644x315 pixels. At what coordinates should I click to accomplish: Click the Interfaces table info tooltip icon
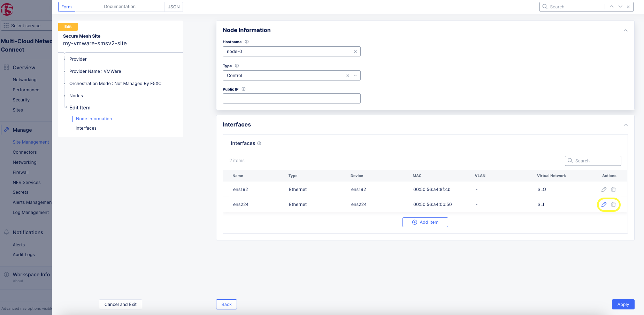[x=259, y=143]
